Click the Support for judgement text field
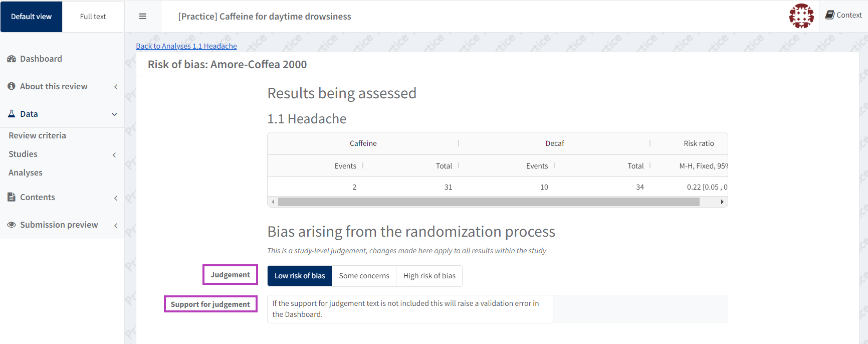This screenshot has height=344, width=868. point(410,309)
